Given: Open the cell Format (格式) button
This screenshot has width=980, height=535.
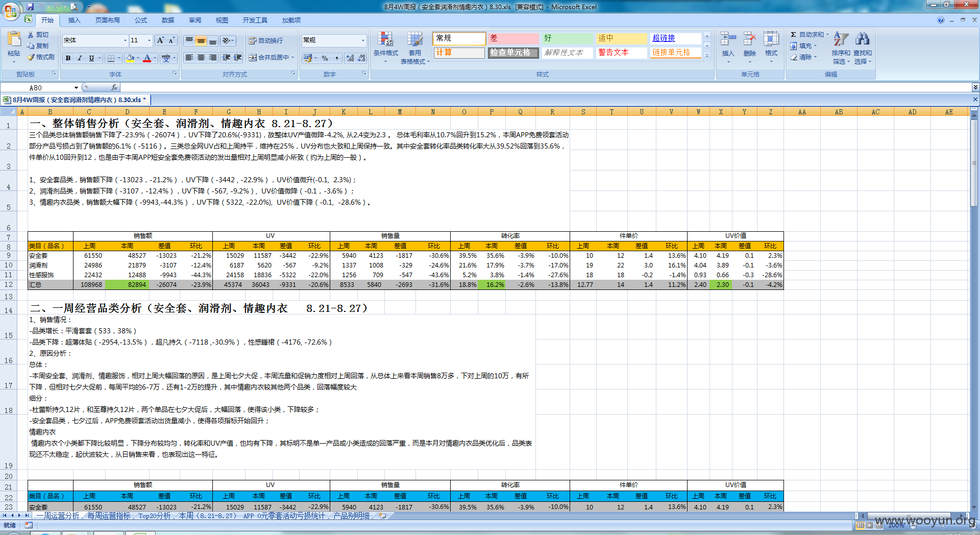Looking at the screenshot, I should click(x=771, y=47).
